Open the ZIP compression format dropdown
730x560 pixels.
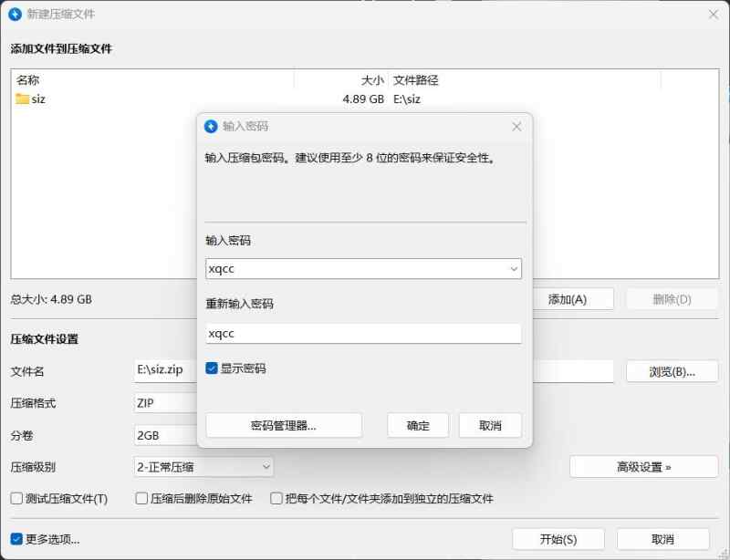pos(166,403)
